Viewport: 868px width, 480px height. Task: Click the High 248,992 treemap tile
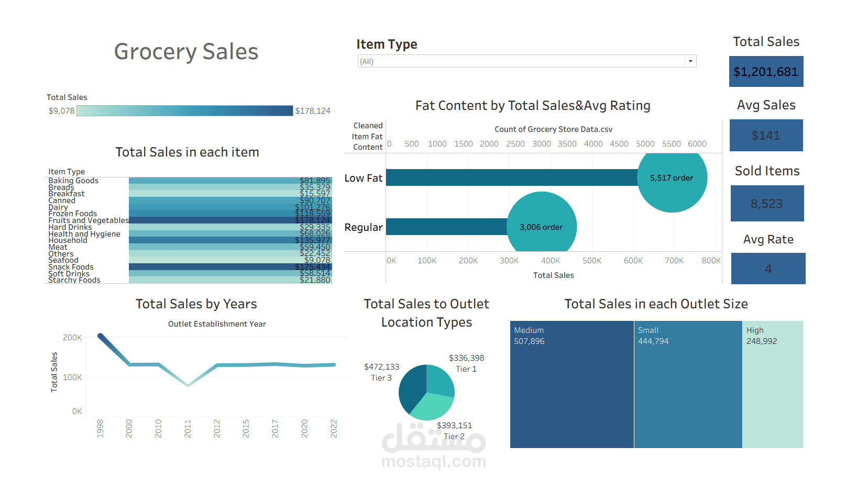[x=773, y=384]
